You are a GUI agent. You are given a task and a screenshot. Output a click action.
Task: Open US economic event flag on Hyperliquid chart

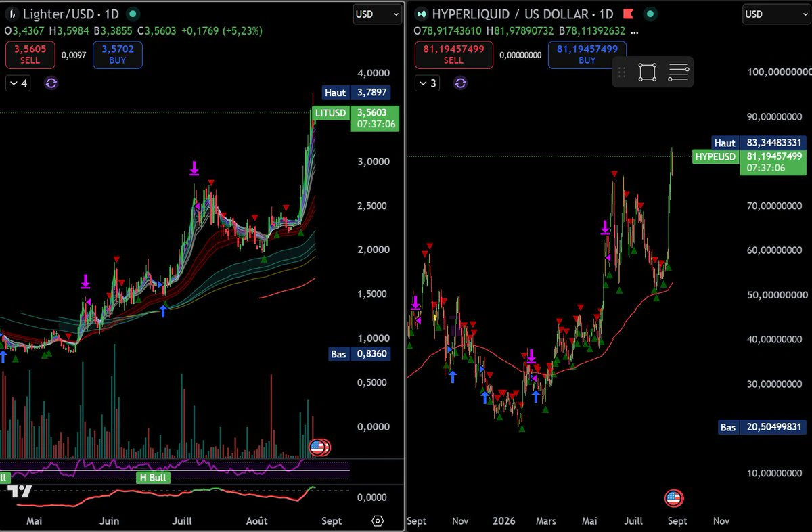(x=673, y=498)
